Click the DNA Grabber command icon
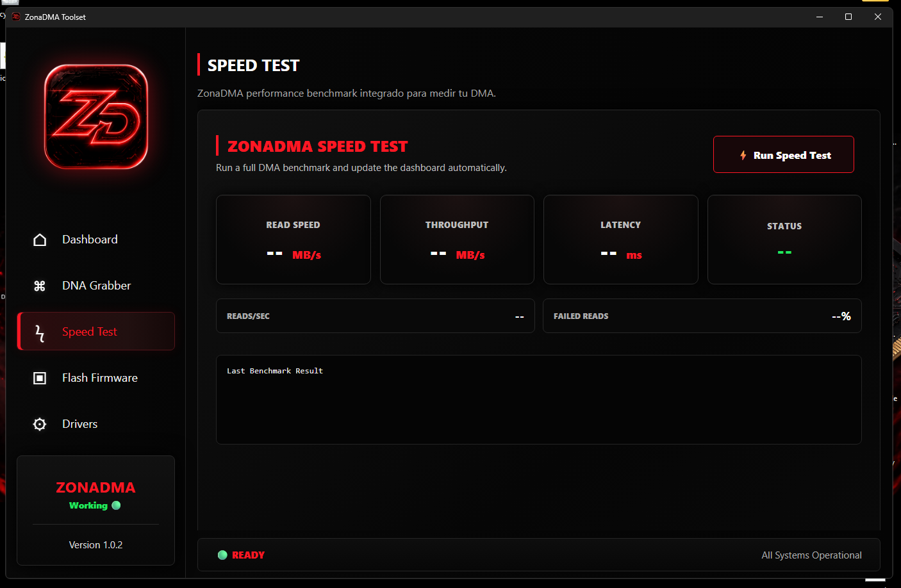 [x=40, y=286]
